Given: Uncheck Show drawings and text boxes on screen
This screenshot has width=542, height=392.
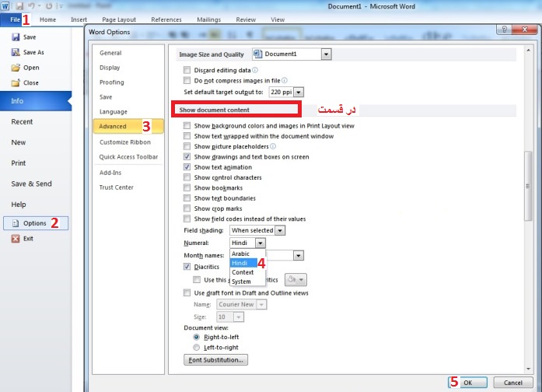Looking at the screenshot, I should [x=187, y=156].
